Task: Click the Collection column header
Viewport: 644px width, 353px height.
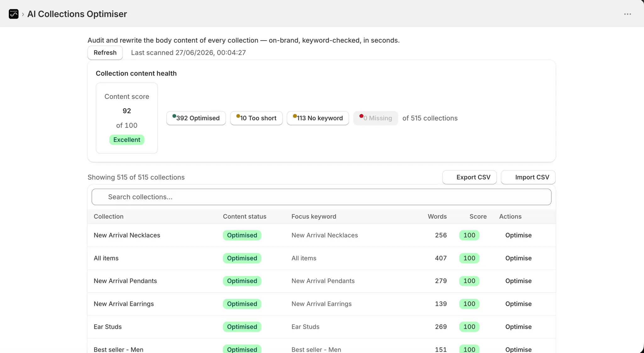Action: 108,216
